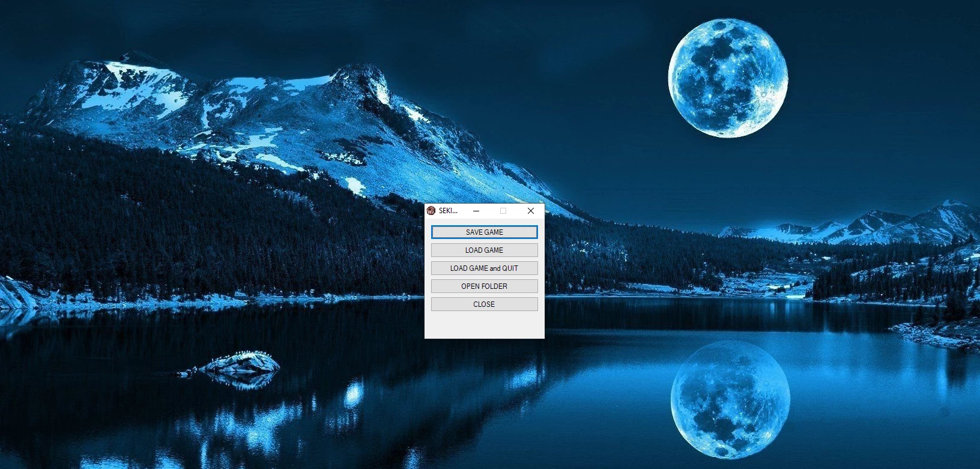Screen dimensions: 980x469
Task: Choose LOAD GAME and QUIT
Action: 484,268
